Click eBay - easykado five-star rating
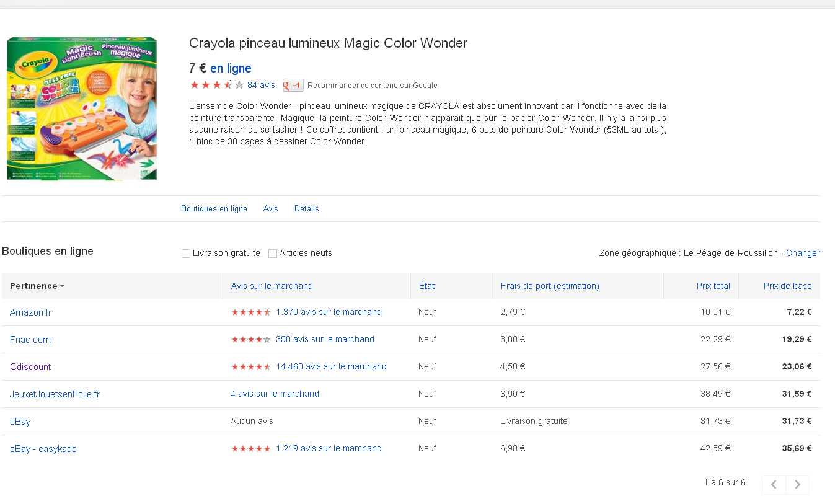835x504 pixels. (x=250, y=449)
